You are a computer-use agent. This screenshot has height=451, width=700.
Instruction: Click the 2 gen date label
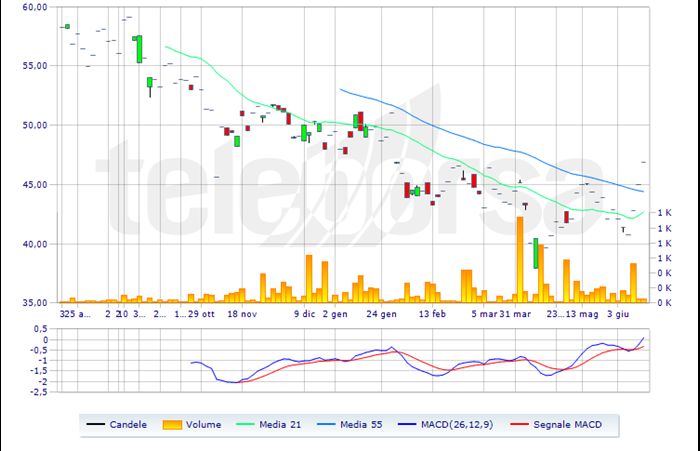click(x=335, y=314)
